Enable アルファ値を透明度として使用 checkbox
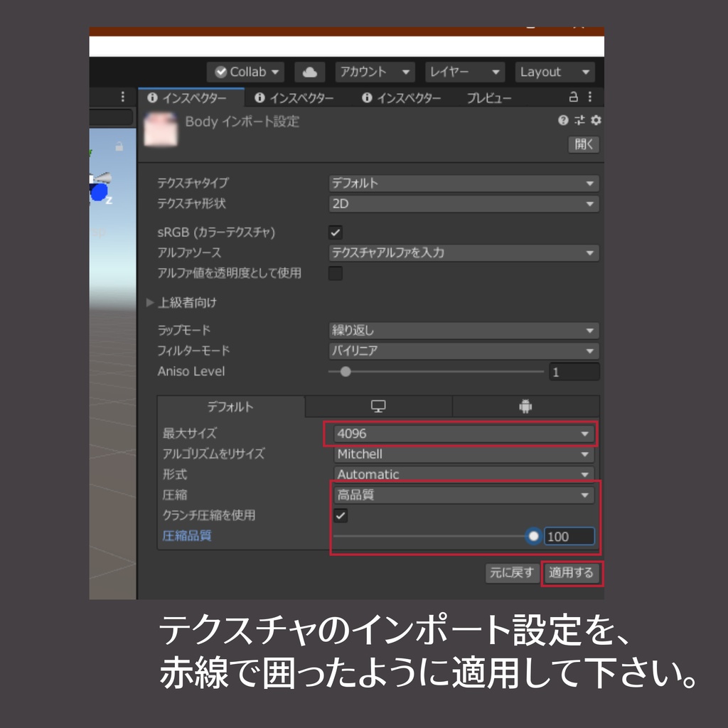The height and width of the screenshot is (728, 728). 336,273
